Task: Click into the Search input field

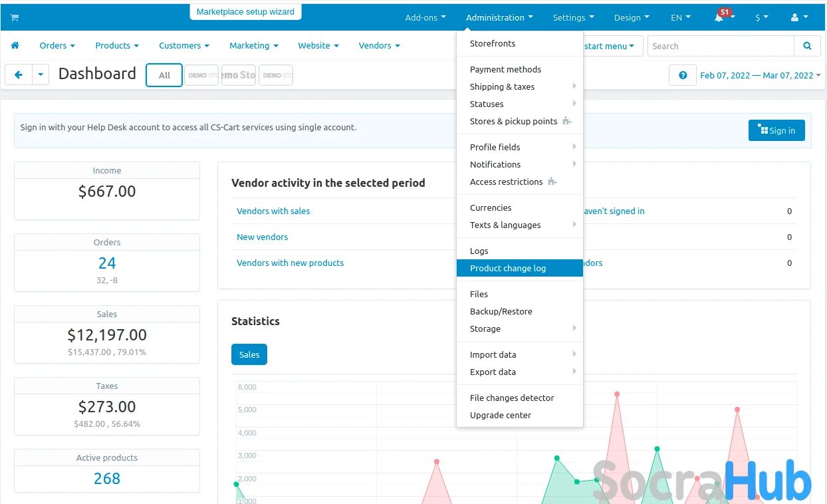Action: coord(720,46)
